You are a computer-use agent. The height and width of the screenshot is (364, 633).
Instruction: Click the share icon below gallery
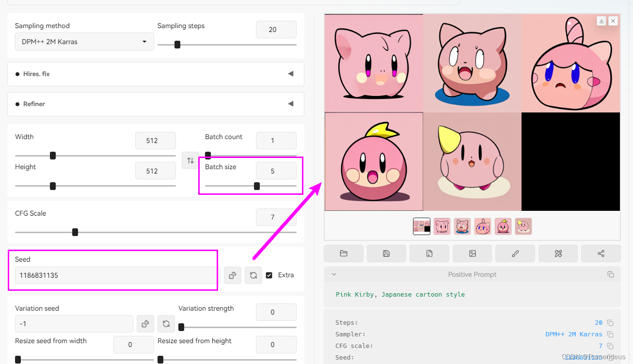coord(601,253)
